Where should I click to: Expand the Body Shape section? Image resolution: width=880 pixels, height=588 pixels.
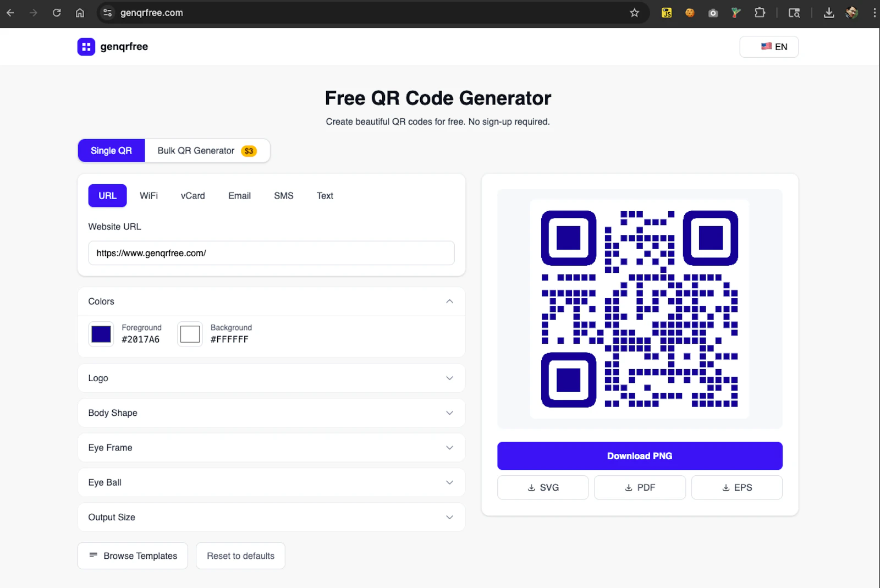271,413
